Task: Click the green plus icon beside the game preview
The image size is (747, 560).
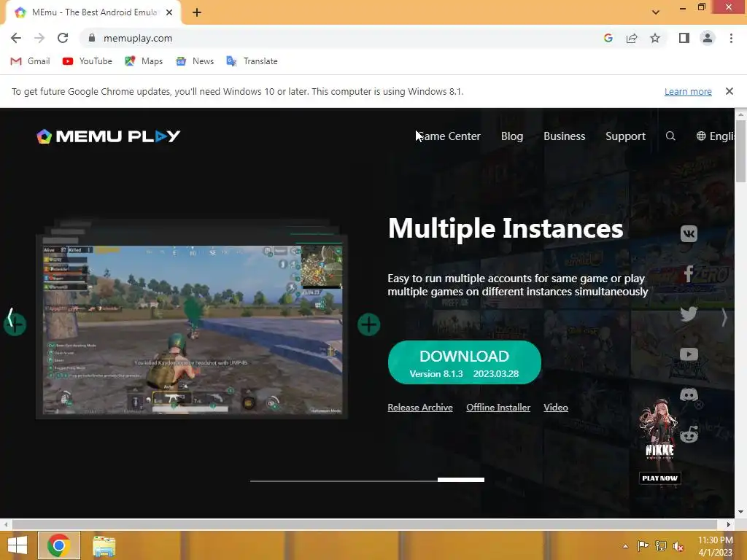Action: point(368,324)
